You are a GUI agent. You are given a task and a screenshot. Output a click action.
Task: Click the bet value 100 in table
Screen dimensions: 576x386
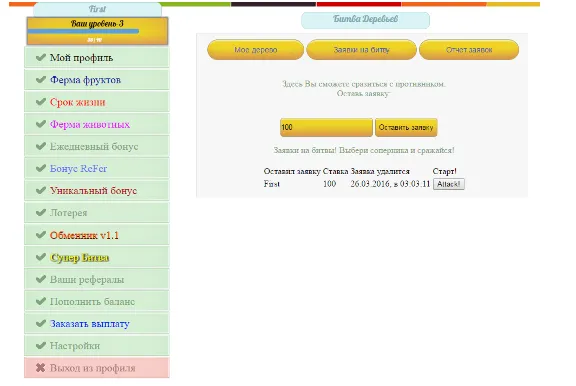pyautogui.click(x=330, y=184)
